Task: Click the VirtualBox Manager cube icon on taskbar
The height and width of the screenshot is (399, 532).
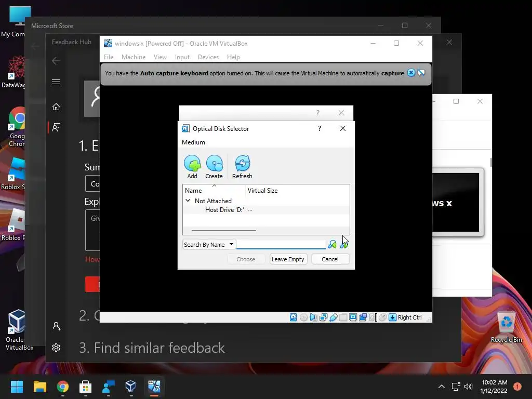Action: pos(130,387)
